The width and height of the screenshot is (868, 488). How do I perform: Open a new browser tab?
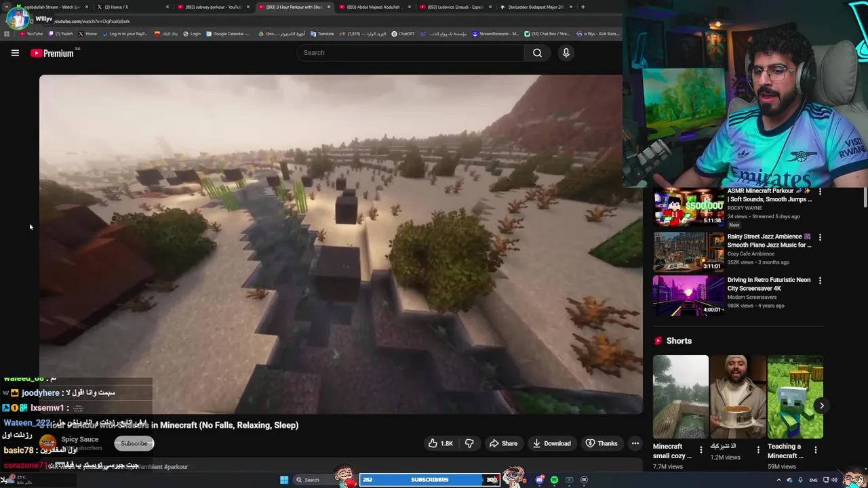click(x=583, y=7)
